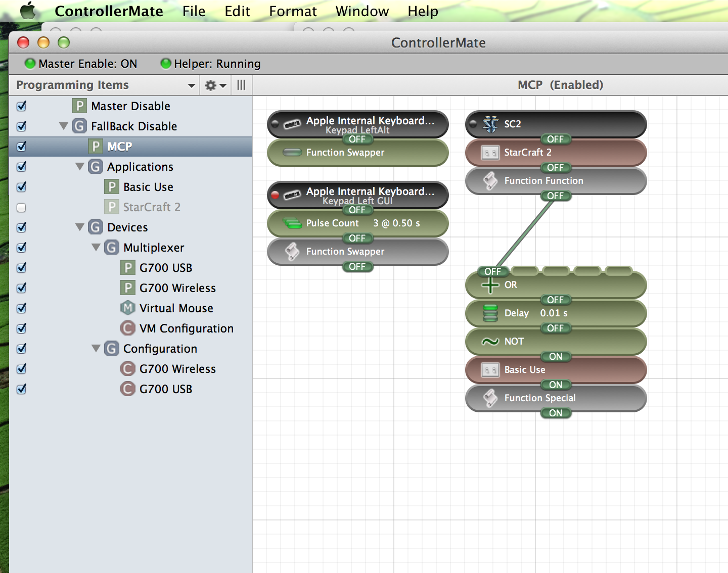Click OFF output tab below Function Function
728x573 pixels.
point(556,196)
